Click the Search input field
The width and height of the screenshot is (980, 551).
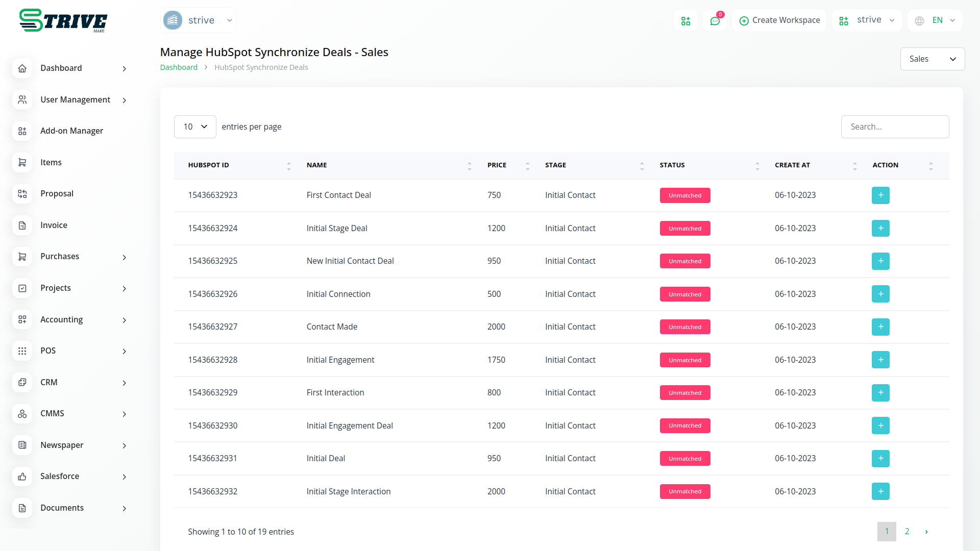tap(895, 127)
